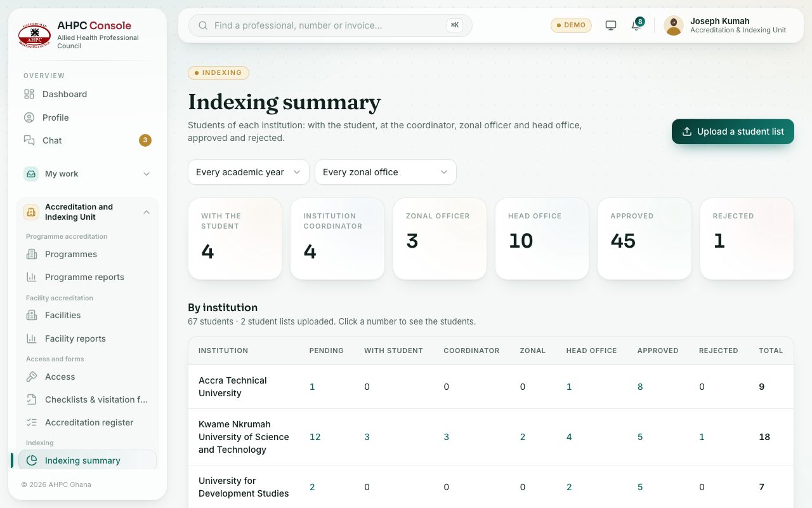Open the Dashboard grid icon

tap(29, 95)
